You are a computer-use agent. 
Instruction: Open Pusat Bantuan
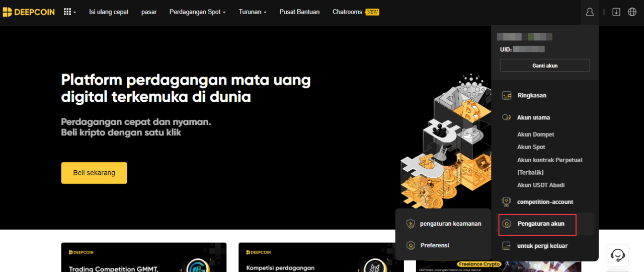[299, 12]
